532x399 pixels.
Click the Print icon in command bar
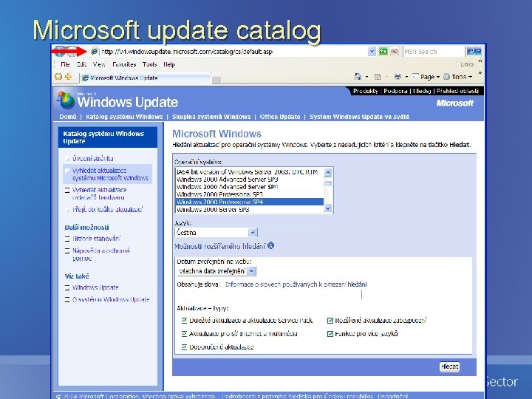(x=398, y=77)
